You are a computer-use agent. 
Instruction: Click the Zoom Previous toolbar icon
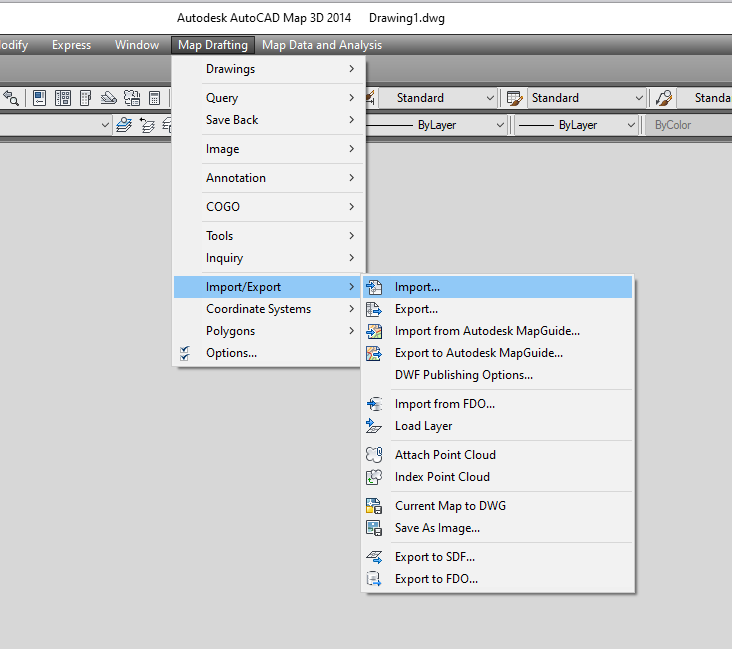[11, 98]
